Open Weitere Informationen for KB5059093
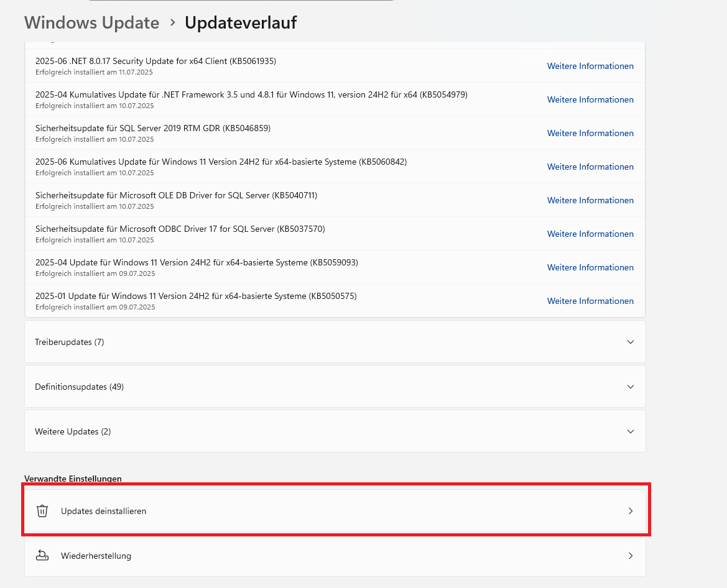The height and width of the screenshot is (588, 727). point(590,267)
